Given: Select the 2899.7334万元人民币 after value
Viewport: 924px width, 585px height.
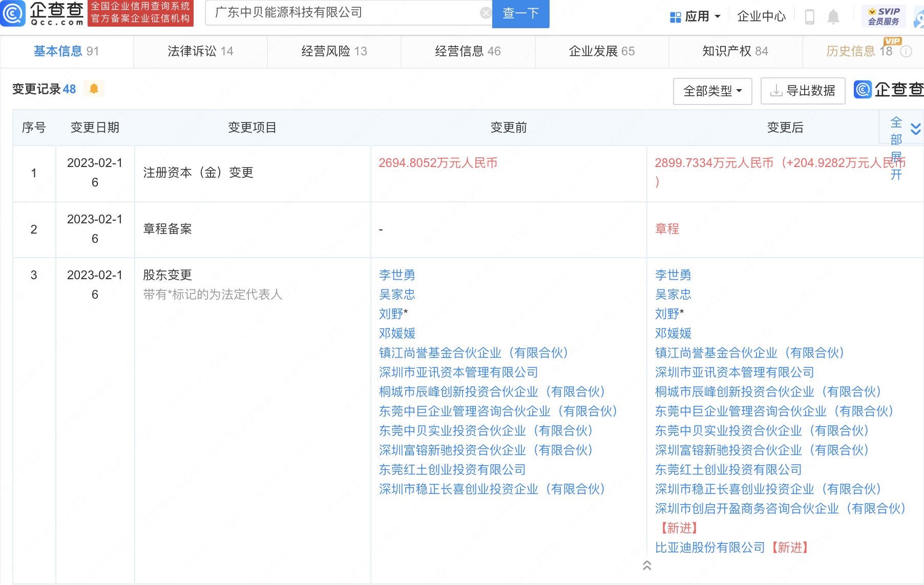Looking at the screenshot, I should pyautogui.click(x=714, y=163).
